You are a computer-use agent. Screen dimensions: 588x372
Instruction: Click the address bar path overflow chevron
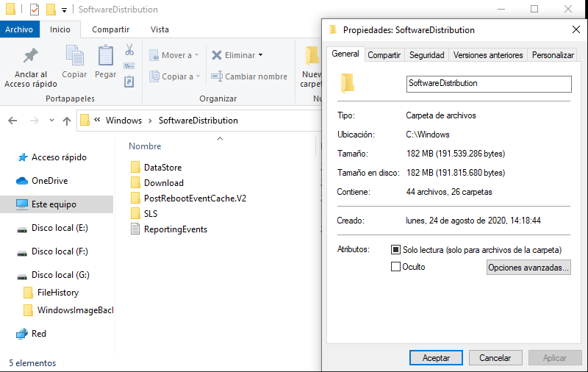(97, 120)
